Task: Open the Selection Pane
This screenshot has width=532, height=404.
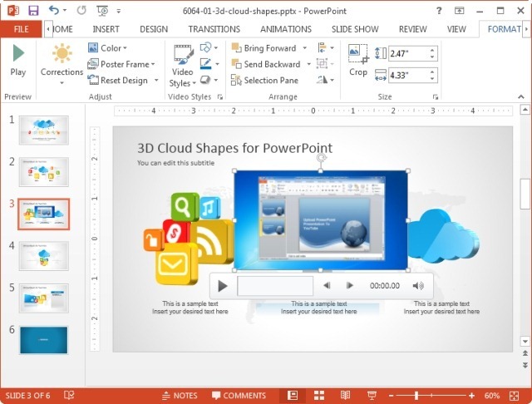Action: point(264,81)
